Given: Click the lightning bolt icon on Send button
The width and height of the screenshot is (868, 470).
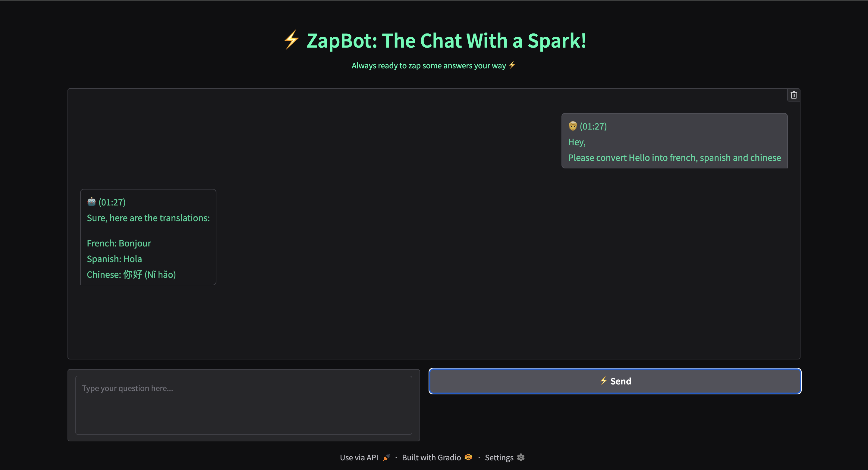Looking at the screenshot, I should [x=604, y=381].
